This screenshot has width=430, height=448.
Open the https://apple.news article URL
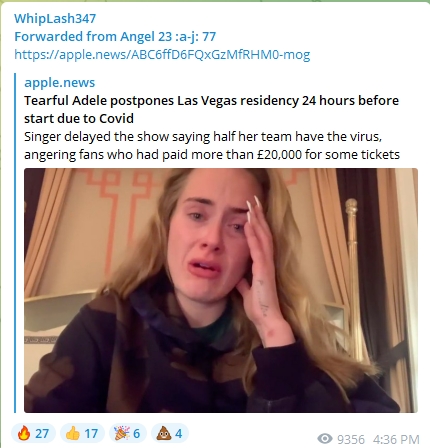pos(162,54)
